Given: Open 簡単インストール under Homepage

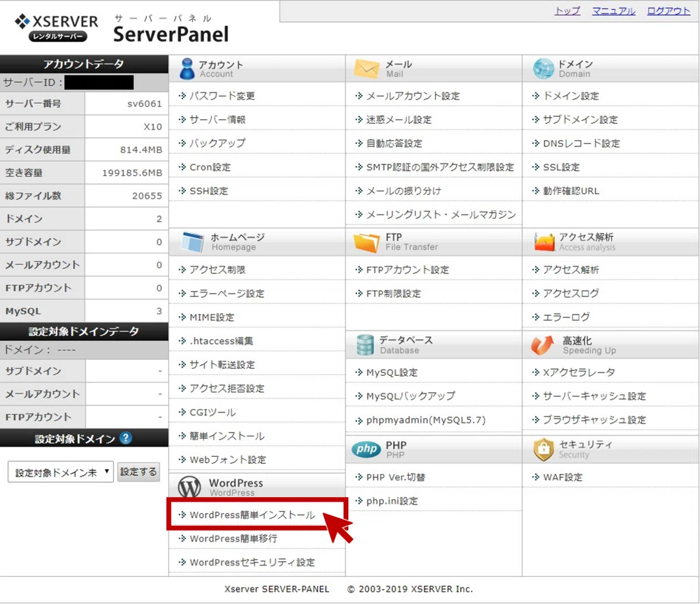Looking at the screenshot, I should pyautogui.click(x=227, y=436).
